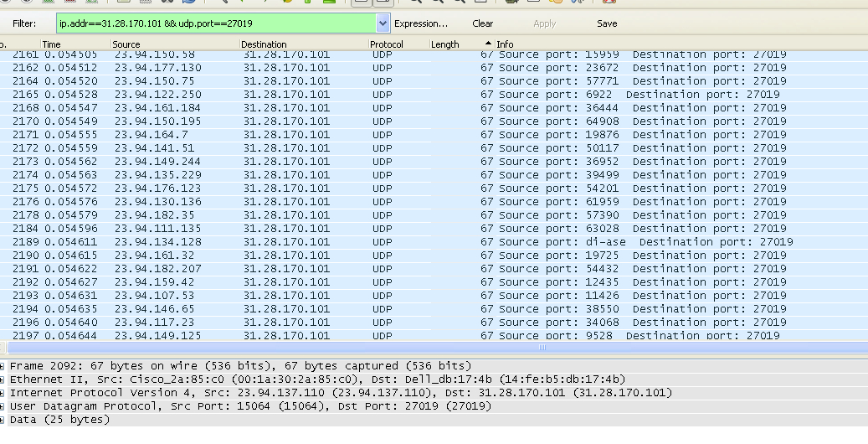Image resolution: width=868 pixels, height=444 pixels.
Task: Expand the Frame 2092 tree node
Action: (3, 366)
